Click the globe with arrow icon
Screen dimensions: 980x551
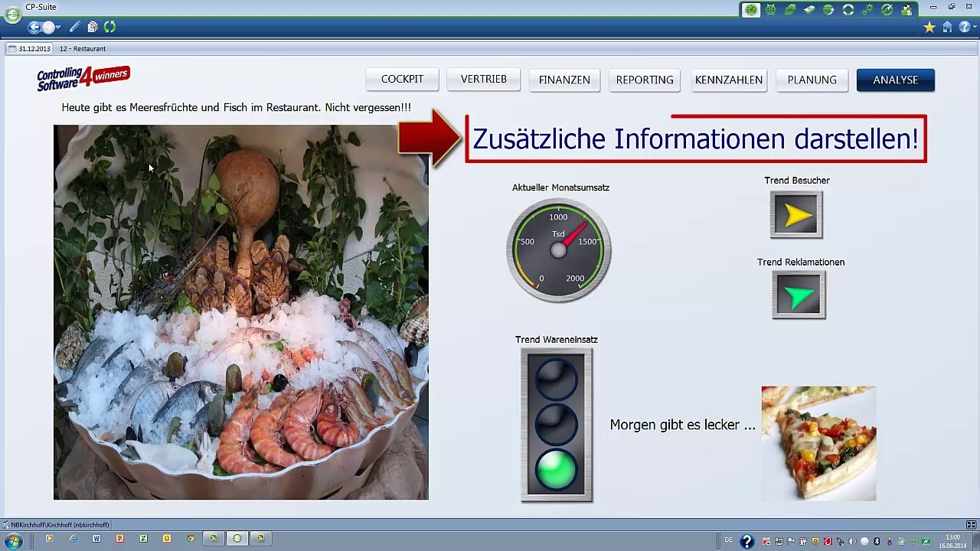pos(828,10)
